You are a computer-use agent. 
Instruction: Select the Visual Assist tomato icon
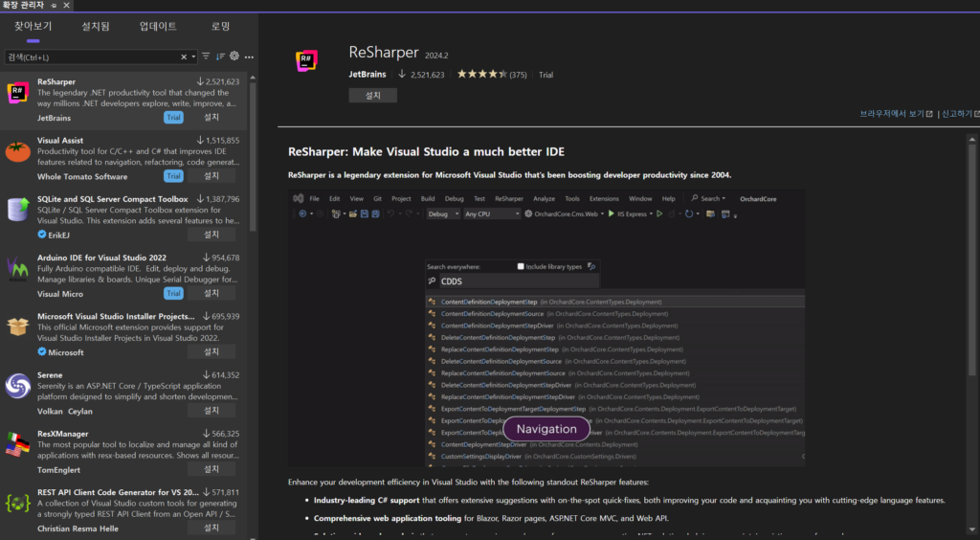click(x=17, y=152)
